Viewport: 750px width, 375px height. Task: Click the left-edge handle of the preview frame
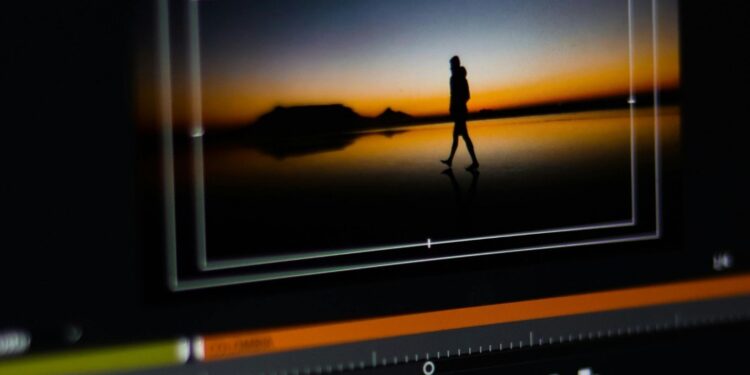197,131
